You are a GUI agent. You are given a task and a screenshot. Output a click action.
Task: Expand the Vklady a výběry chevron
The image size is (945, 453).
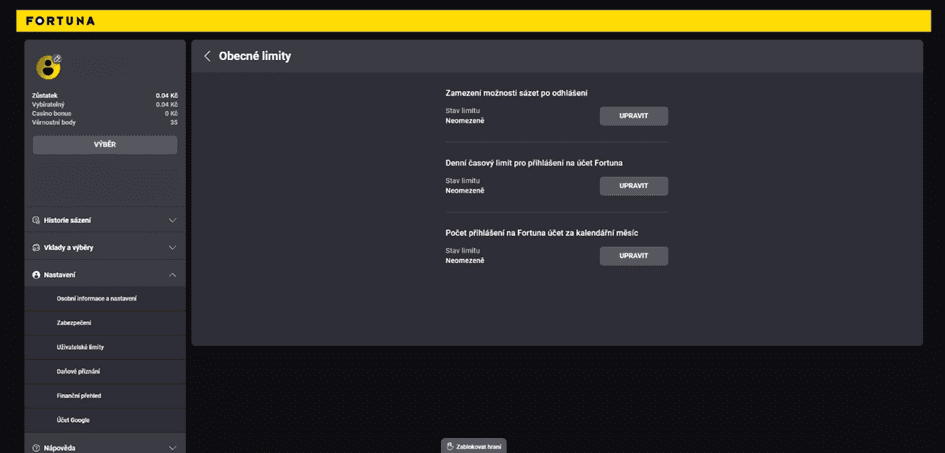click(x=172, y=248)
